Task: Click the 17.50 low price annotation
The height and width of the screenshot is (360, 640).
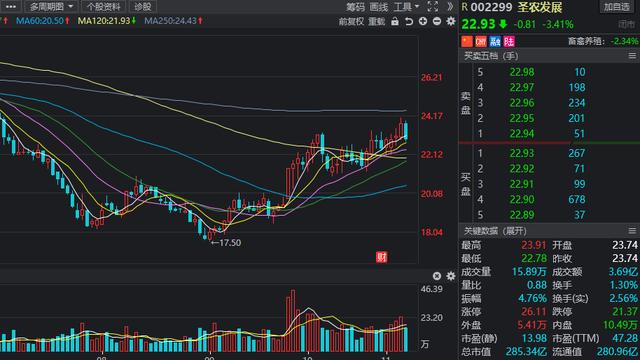Action: click(x=226, y=243)
